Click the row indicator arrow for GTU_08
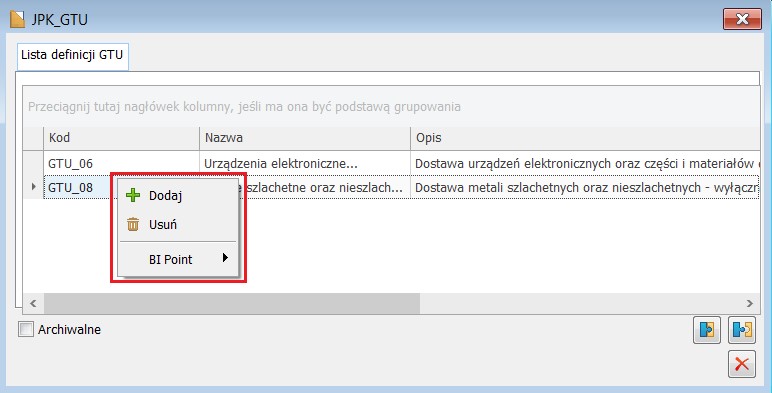This screenshot has width=772, height=393. point(33,187)
